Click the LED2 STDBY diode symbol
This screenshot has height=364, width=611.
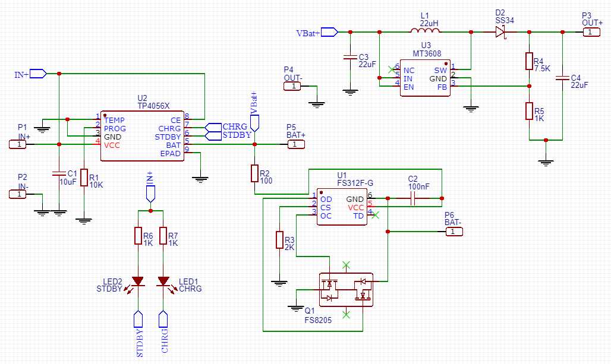[137, 281]
